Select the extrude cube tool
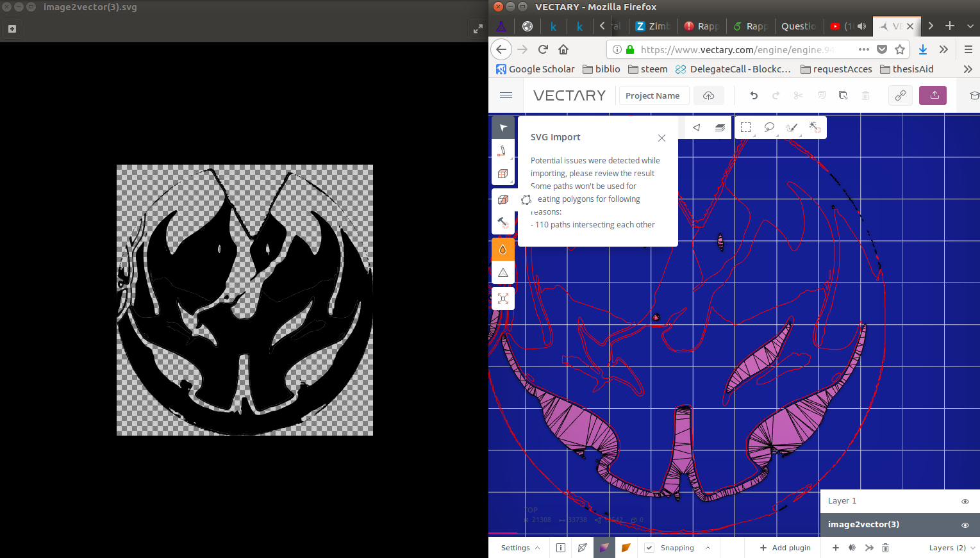The image size is (980, 558). point(503,200)
